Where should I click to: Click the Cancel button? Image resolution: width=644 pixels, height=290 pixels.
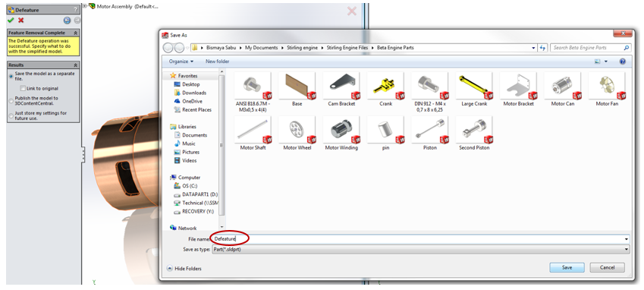pyautogui.click(x=607, y=267)
